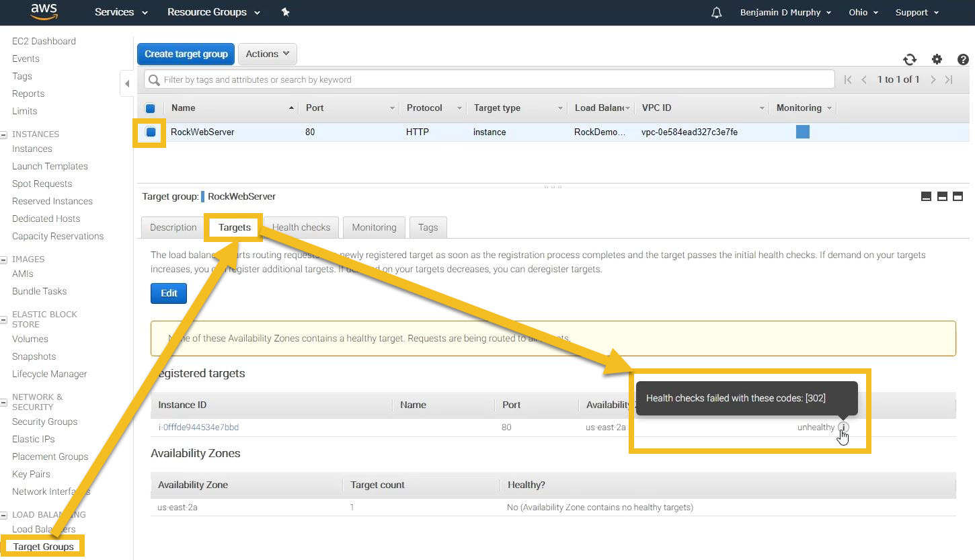Open the notifications bell
Image resolution: width=975 pixels, height=560 pixels.
717,13
